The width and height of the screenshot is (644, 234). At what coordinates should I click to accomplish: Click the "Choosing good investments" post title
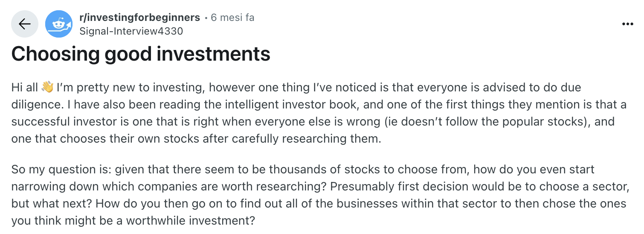coord(141,54)
